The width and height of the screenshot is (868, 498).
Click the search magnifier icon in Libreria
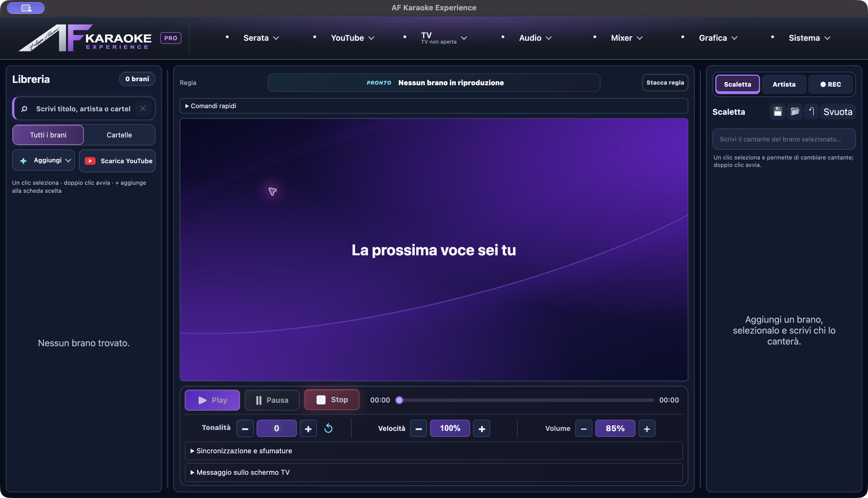tap(24, 109)
